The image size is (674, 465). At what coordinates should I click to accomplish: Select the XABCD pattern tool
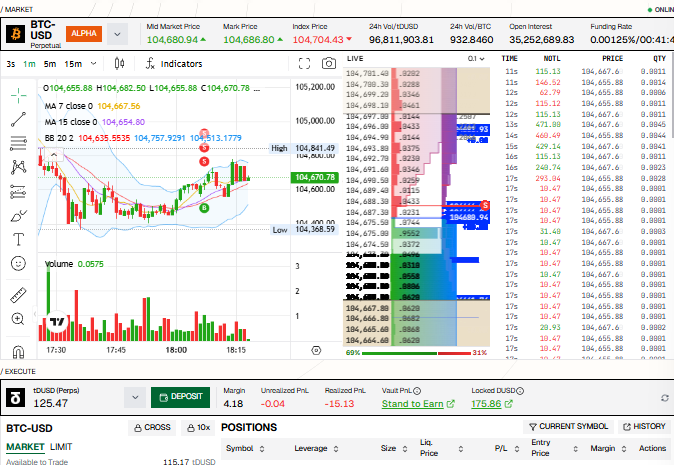point(18,167)
